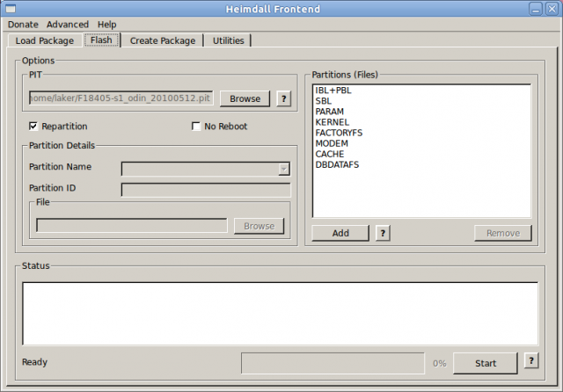Click the partition File path field
This screenshot has width=563, height=392.
[x=132, y=226]
